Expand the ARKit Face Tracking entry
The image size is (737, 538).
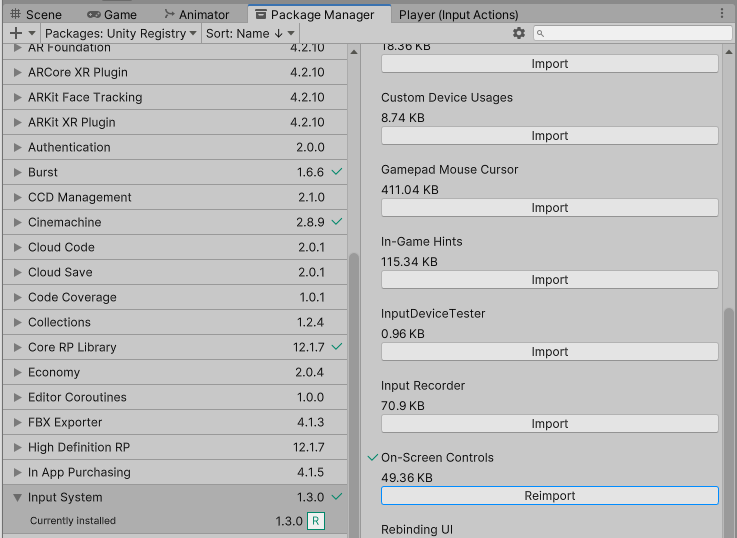tap(17, 97)
